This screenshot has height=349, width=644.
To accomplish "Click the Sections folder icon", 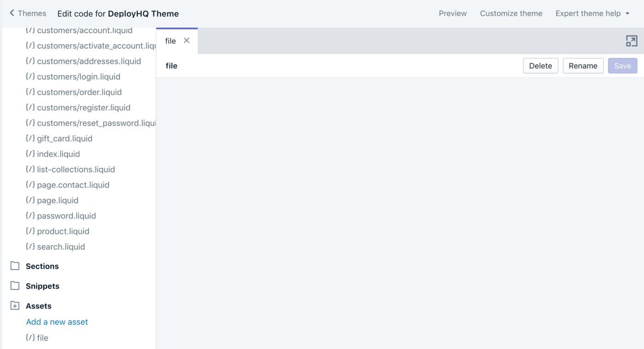I will [15, 266].
